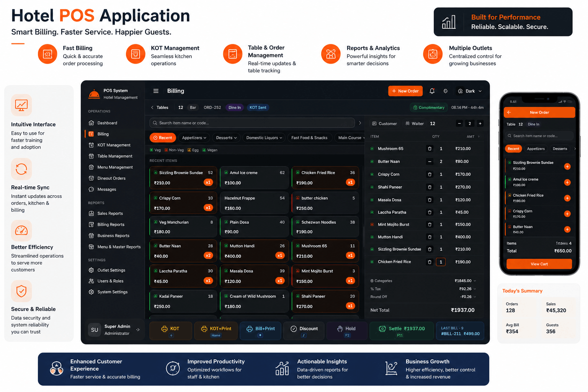Viewport: 588px width, 392px height.
Task: Click the KOT Sent status badge
Action: (x=258, y=108)
